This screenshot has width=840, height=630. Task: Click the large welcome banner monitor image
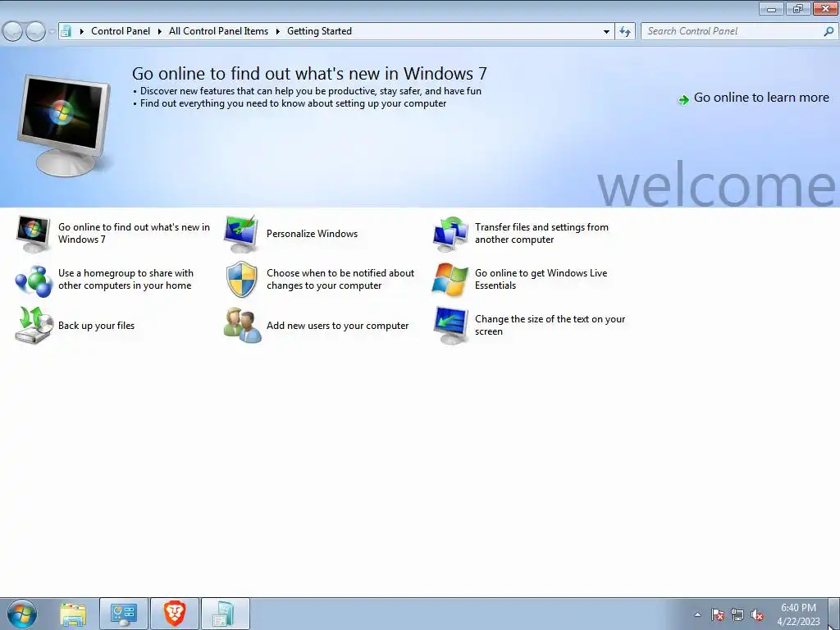pyautogui.click(x=66, y=126)
